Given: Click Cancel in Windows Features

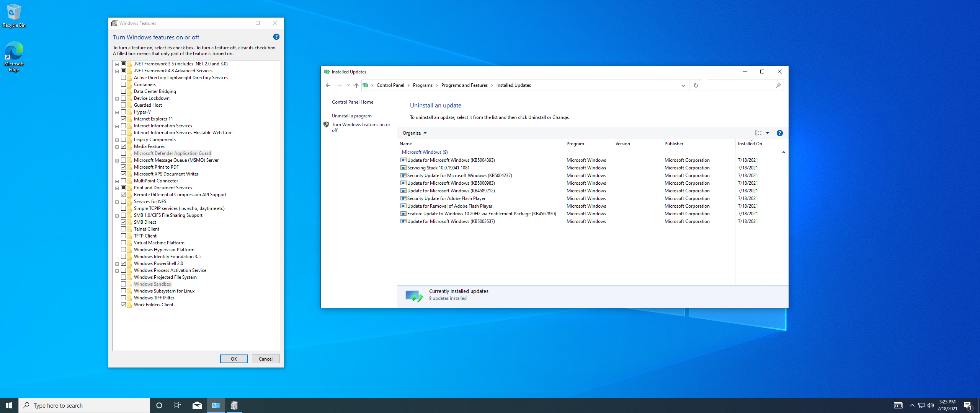Looking at the screenshot, I should [266, 359].
